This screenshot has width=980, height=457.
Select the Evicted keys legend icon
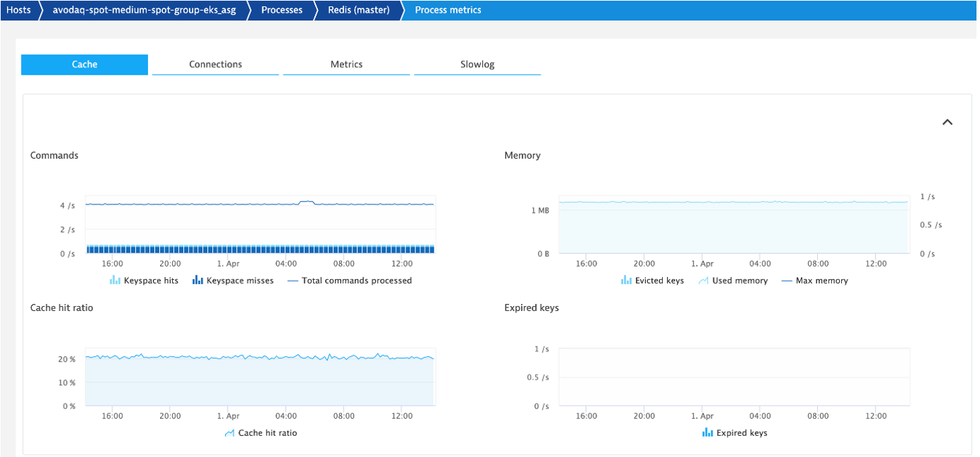coord(625,280)
